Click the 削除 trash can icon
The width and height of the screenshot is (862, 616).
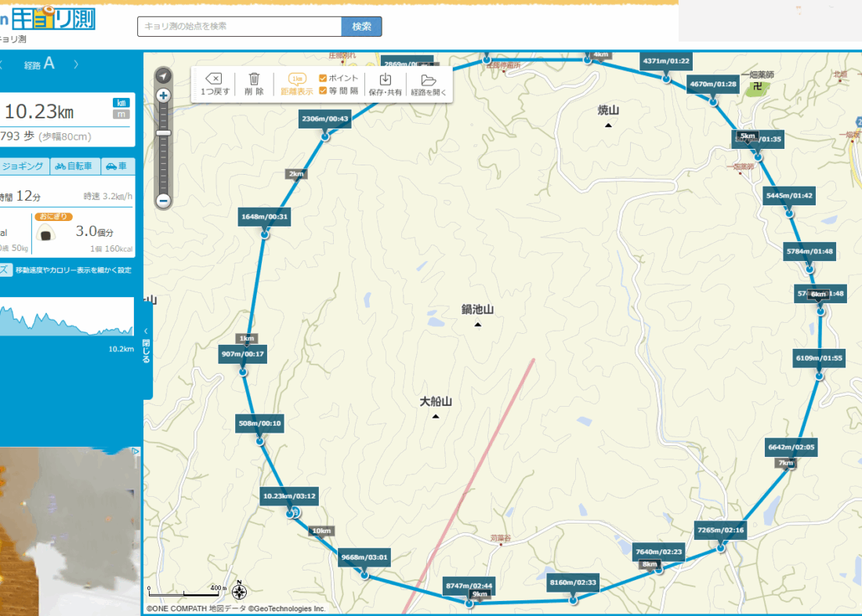coord(254,78)
